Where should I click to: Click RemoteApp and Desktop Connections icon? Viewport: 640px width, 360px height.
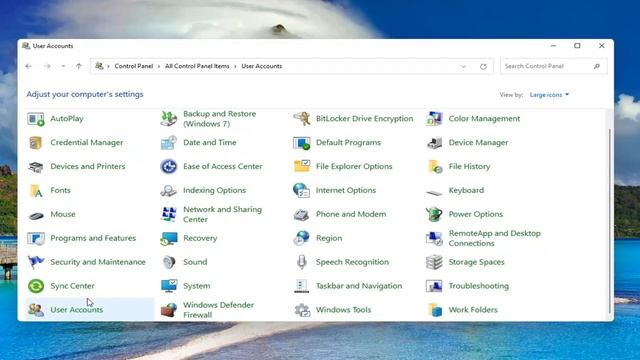434,238
